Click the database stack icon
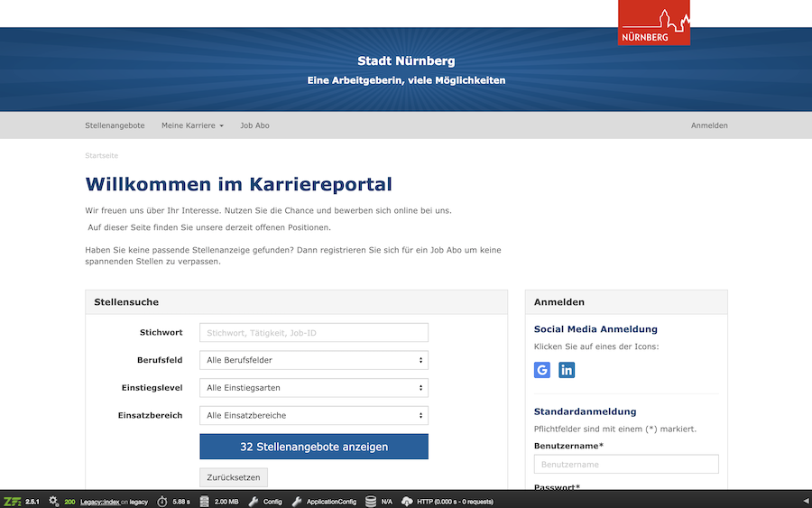Image resolution: width=812 pixels, height=508 pixels. click(x=371, y=501)
